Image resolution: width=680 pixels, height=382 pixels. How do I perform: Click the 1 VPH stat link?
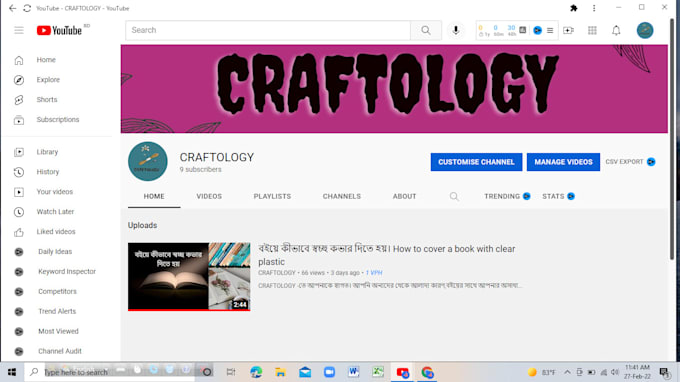pos(374,273)
